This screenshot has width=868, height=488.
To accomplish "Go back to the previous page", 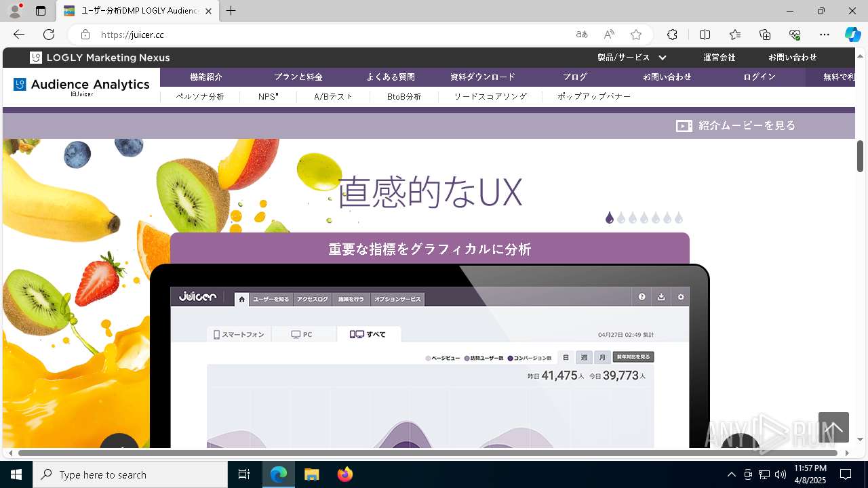I will click(x=18, y=35).
